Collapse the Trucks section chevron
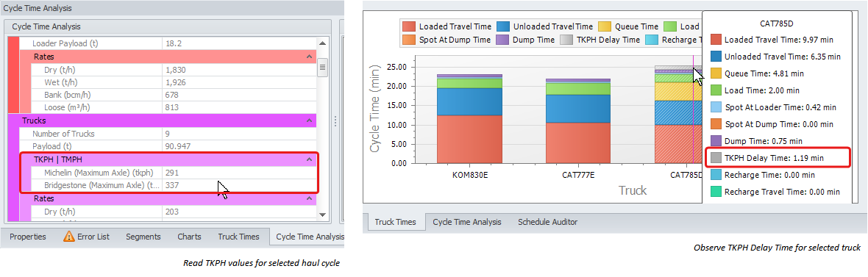 pyautogui.click(x=309, y=120)
